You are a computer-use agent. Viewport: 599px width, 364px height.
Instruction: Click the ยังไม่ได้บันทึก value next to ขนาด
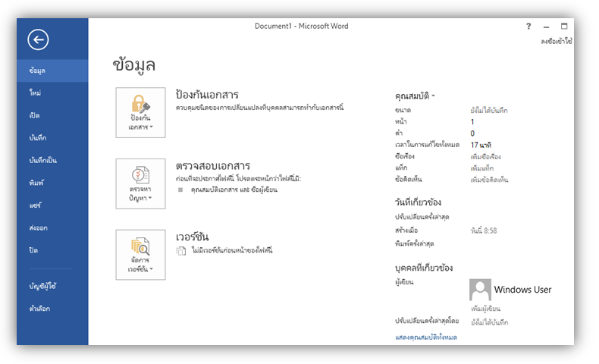point(489,111)
